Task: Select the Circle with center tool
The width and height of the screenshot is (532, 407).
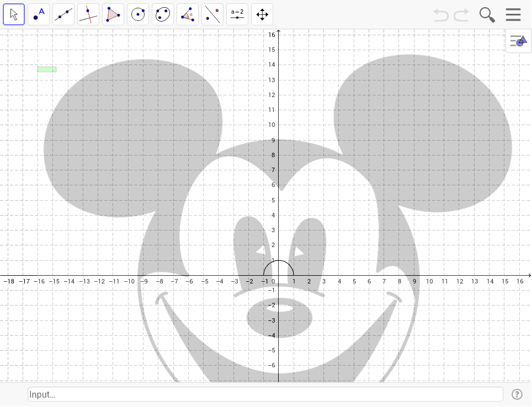Action: pyautogui.click(x=138, y=14)
